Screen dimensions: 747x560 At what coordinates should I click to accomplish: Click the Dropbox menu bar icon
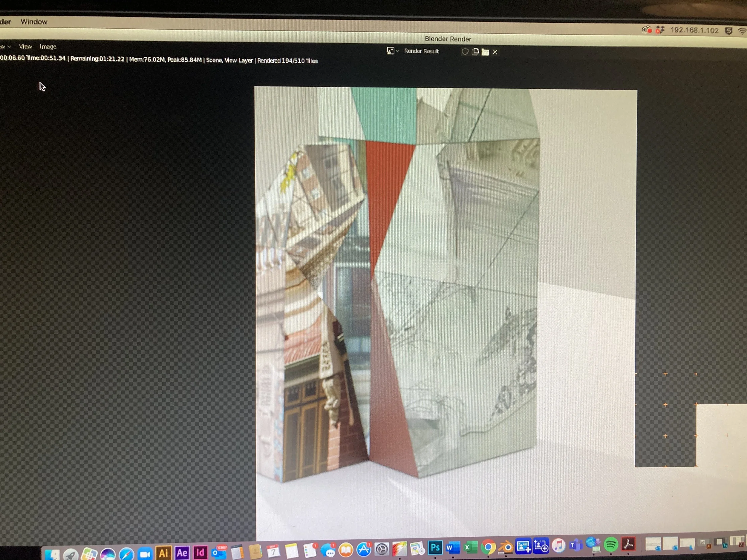(659, 30)
